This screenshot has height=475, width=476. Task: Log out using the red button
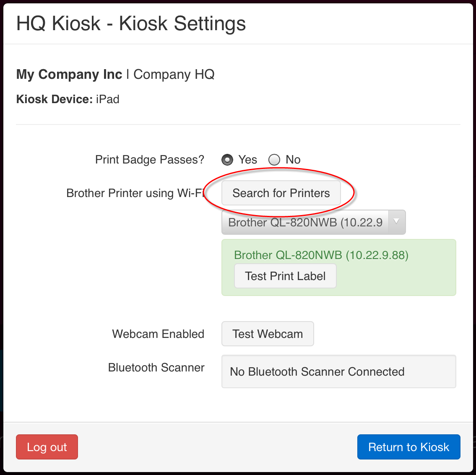point(47,447)
